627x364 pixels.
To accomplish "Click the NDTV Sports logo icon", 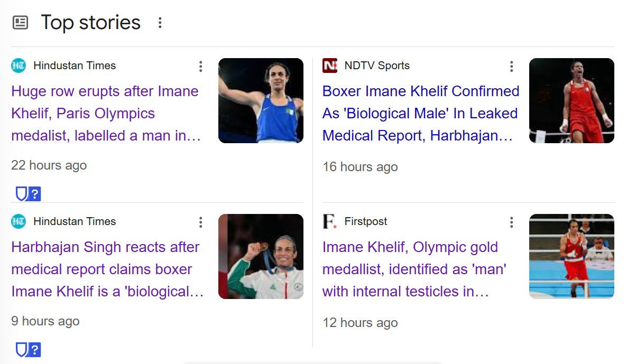I will (330, 66).
